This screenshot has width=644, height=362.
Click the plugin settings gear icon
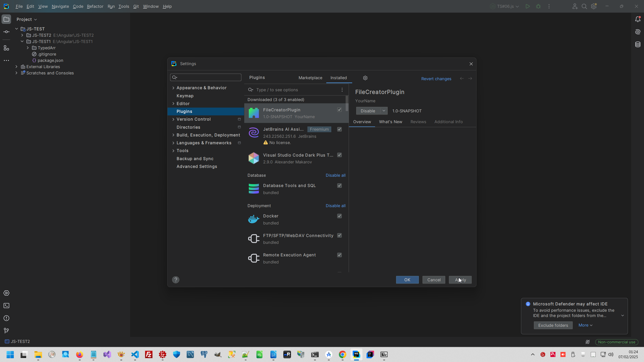pyautogui.click(x=365, y=78)
